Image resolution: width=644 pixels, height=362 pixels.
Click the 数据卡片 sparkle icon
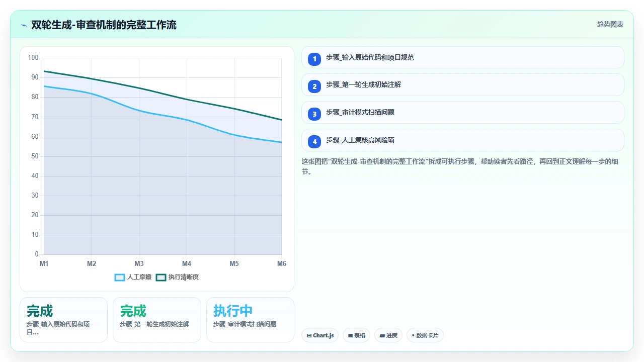(x=413, y=335)
